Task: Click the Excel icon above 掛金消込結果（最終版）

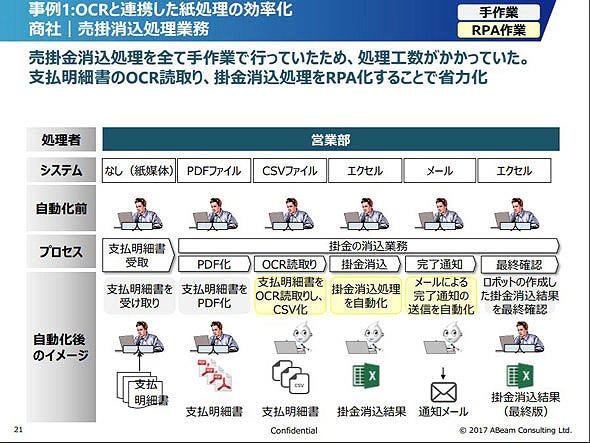Action: (520, 376)
